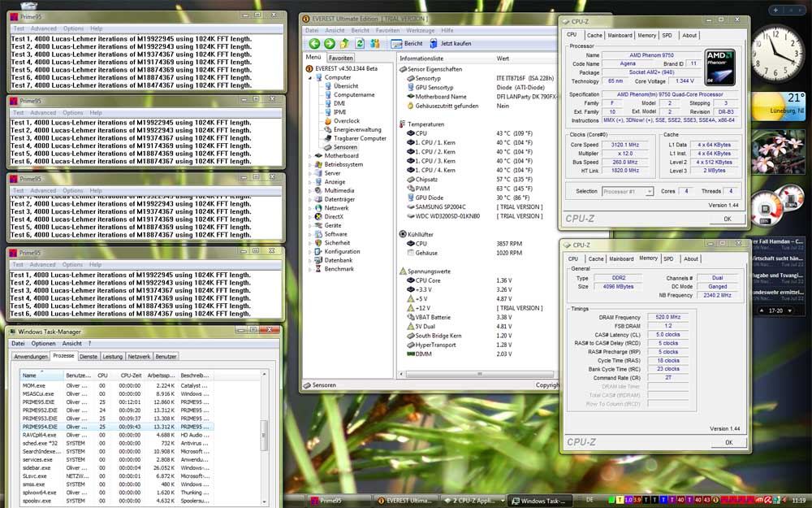Open the Processor #1 selection dropdown in CPU-Z
The image size is (812, 508).
tap(628, 192)
